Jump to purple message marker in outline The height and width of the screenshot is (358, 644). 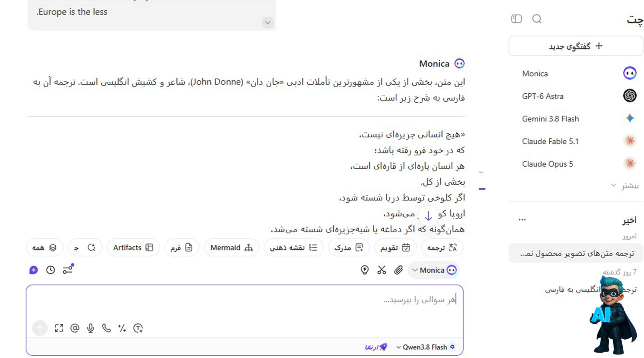[x=482, y=189]
